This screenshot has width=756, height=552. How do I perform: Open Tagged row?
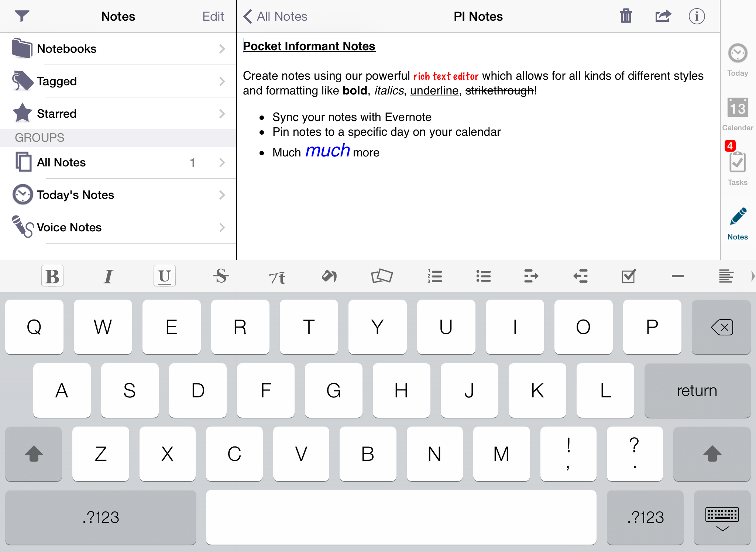pos(118,81)
